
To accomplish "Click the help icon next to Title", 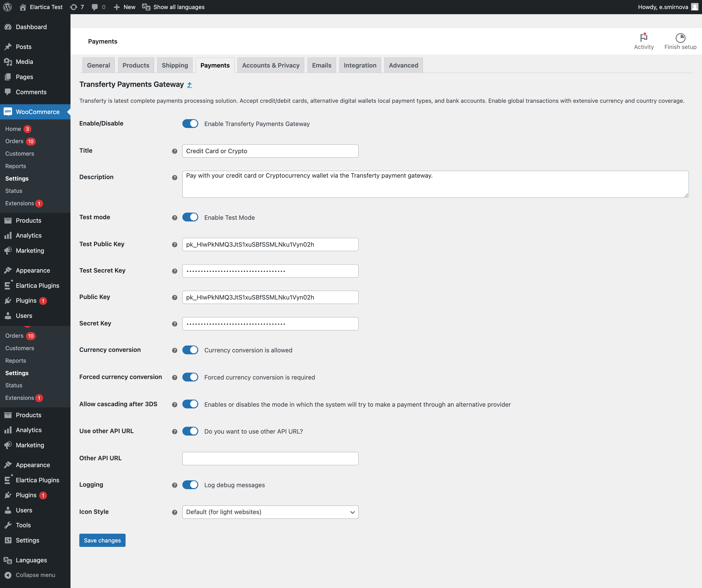I will coord(175,151).
